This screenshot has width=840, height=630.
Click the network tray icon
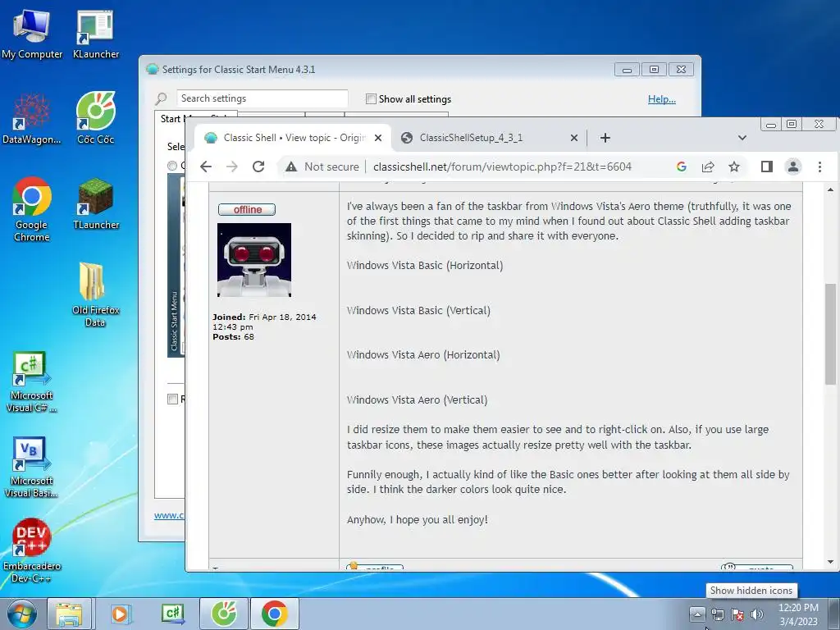(x=717, y=614)
